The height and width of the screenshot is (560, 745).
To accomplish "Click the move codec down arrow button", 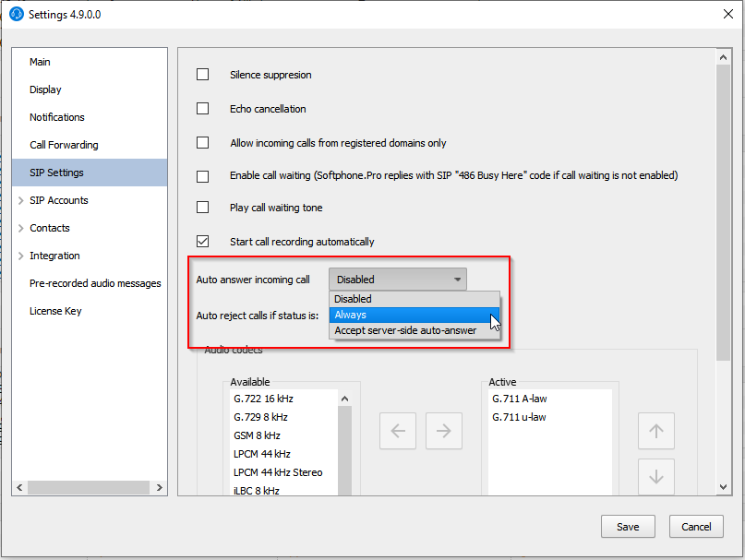I will [x=656, y=477].
